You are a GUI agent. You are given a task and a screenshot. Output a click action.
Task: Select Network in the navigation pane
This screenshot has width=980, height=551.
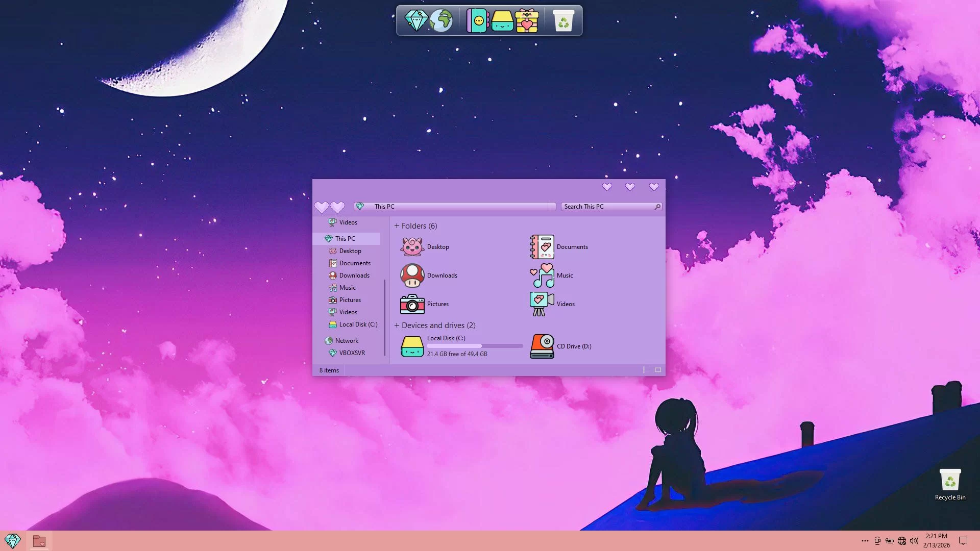(347, 341)
